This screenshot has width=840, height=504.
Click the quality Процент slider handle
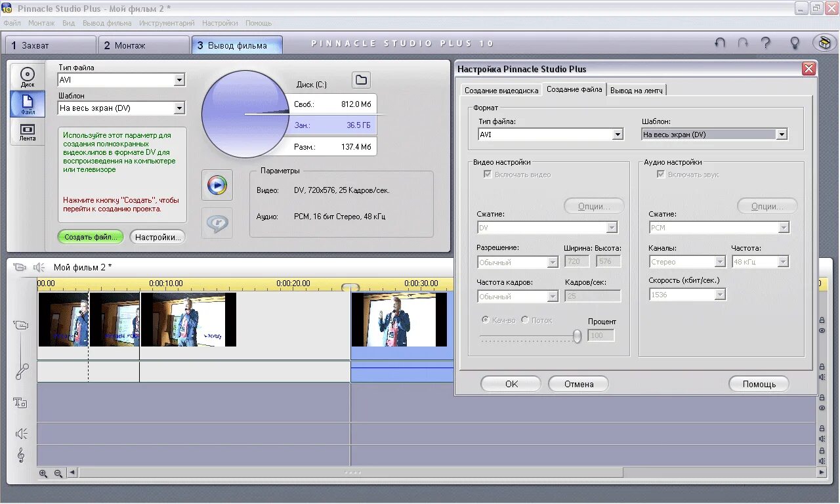(577, 336)
